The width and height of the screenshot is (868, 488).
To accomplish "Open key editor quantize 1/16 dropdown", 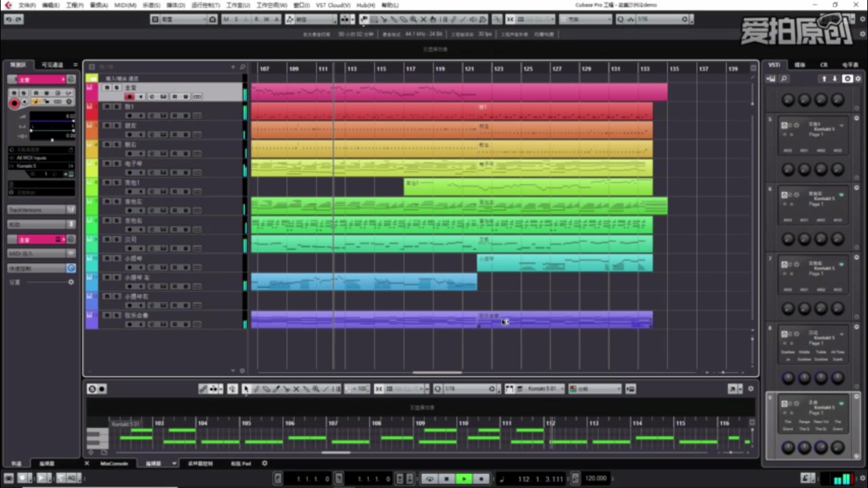I will (x=470, y=389).
